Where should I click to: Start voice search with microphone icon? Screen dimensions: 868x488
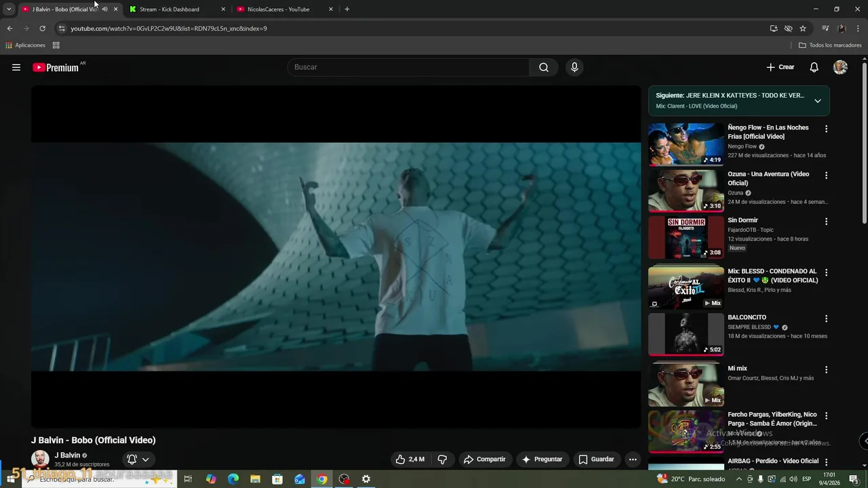(x=574, y=67)
